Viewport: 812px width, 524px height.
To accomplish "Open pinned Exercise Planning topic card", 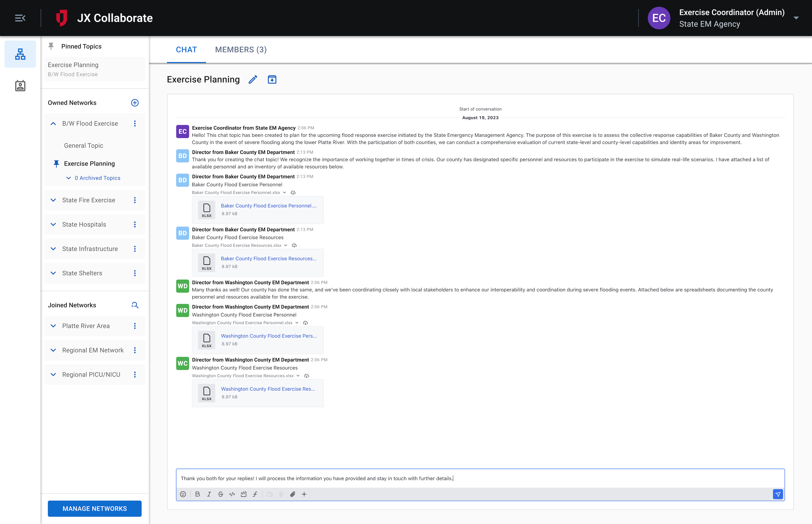I will point(94,69).
